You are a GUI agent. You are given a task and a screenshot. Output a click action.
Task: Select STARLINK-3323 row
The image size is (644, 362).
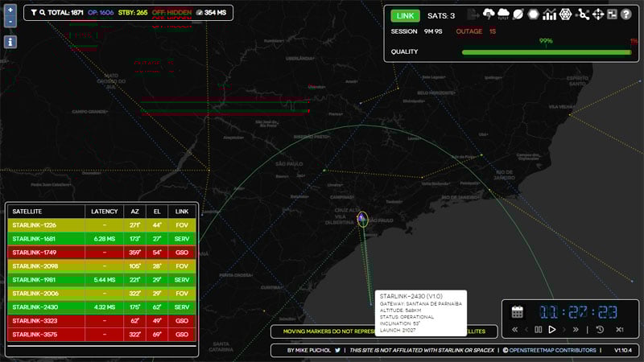pos(101,321)
